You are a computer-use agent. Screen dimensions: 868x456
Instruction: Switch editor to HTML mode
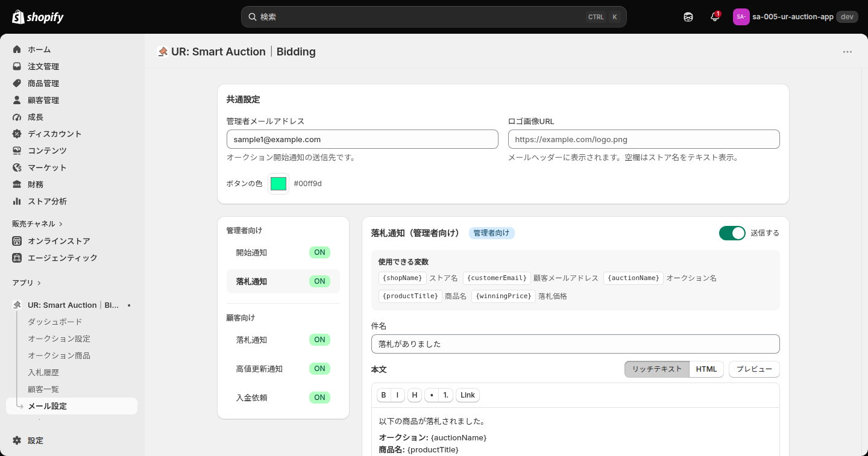(706, 369)
